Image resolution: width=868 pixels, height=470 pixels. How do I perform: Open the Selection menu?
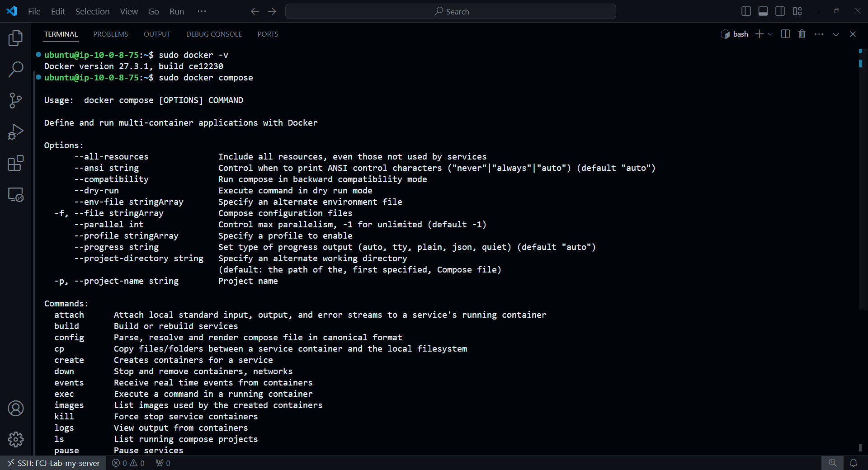(x=92, y=11)
